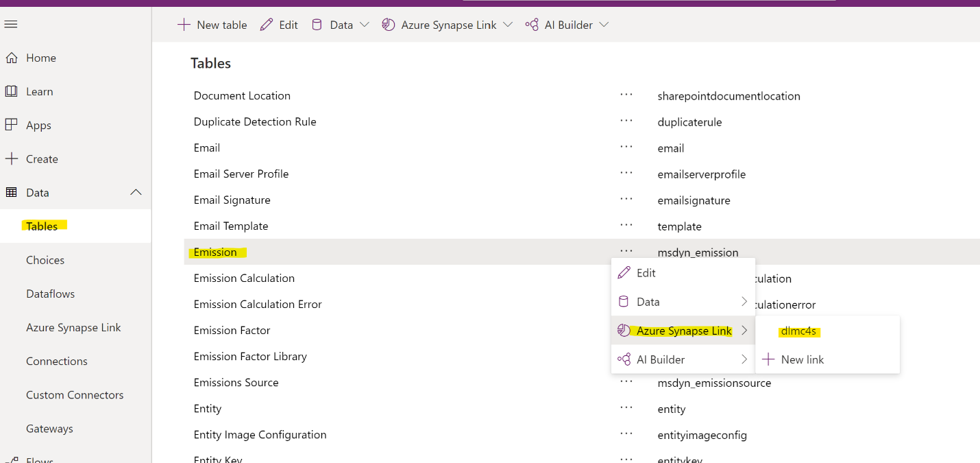Open the Emission Factor table
This screenshot has height=463, width=980.
pyautogui.click(x=232, y=330)
